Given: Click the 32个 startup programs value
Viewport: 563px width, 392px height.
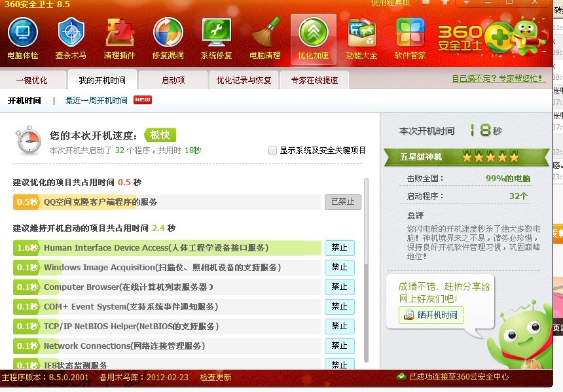Looking at the screenshot, I should tap(518, 196).
